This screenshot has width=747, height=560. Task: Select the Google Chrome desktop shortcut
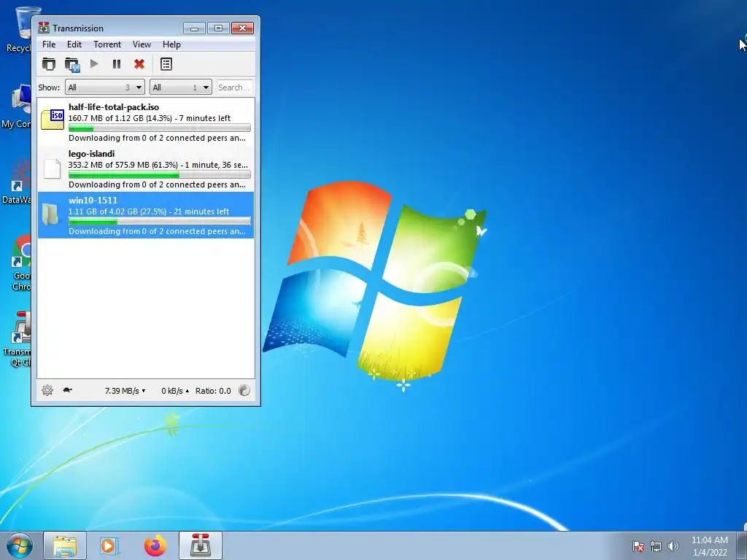(x=21, y=262)
